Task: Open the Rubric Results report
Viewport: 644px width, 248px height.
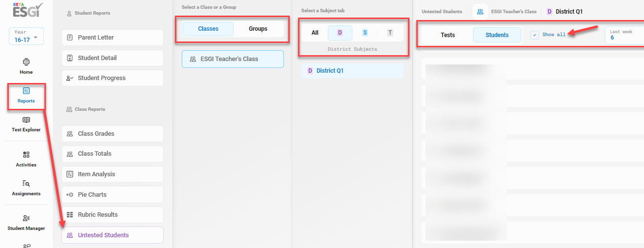Action: (x=112, y=215)
